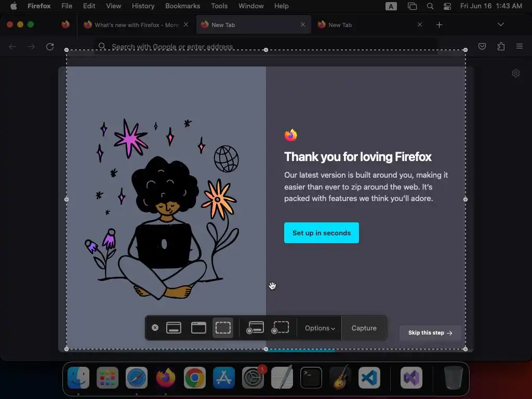Open the Firefox hamburger application menu
Image resolution: width=532 pixels, height=399 pixels.
coord(520,46)
